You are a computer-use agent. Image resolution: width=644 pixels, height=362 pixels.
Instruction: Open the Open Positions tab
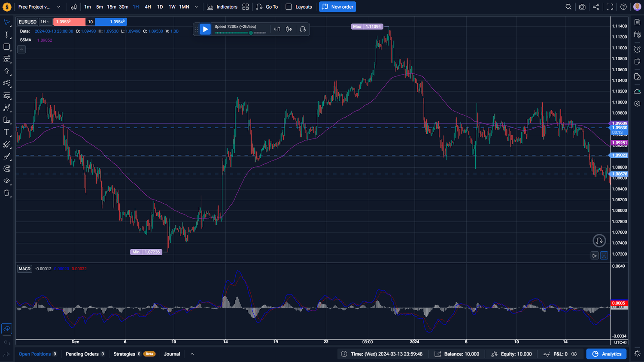(38, 354)
